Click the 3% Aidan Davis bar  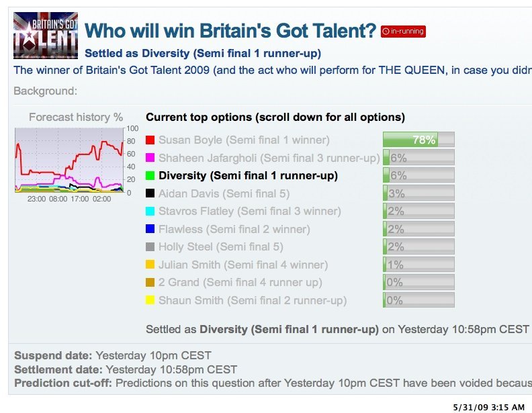(418, 193)
